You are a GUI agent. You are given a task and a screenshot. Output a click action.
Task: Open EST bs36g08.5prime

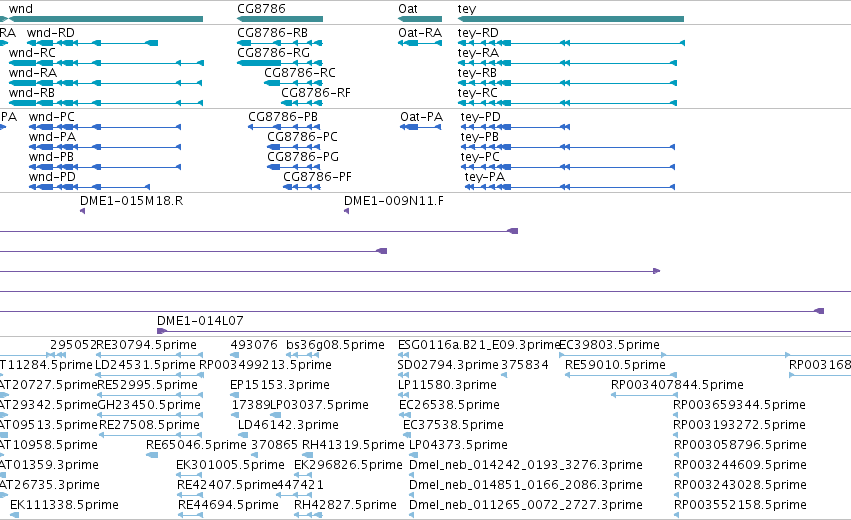(335, 345)
